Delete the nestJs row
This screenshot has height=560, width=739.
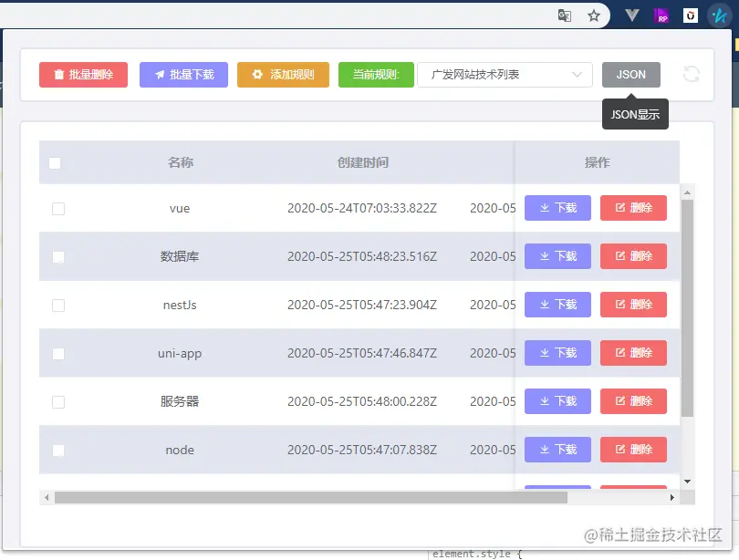pos(633,305)
